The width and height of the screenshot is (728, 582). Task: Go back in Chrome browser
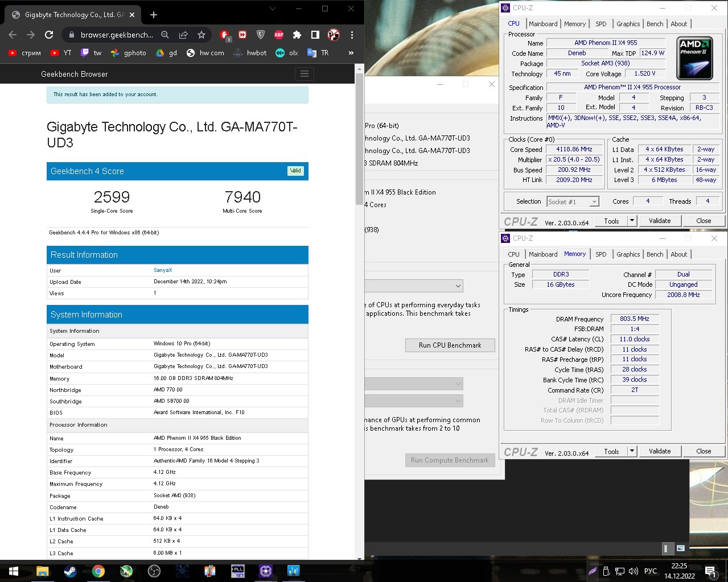[x=13, y=35]
